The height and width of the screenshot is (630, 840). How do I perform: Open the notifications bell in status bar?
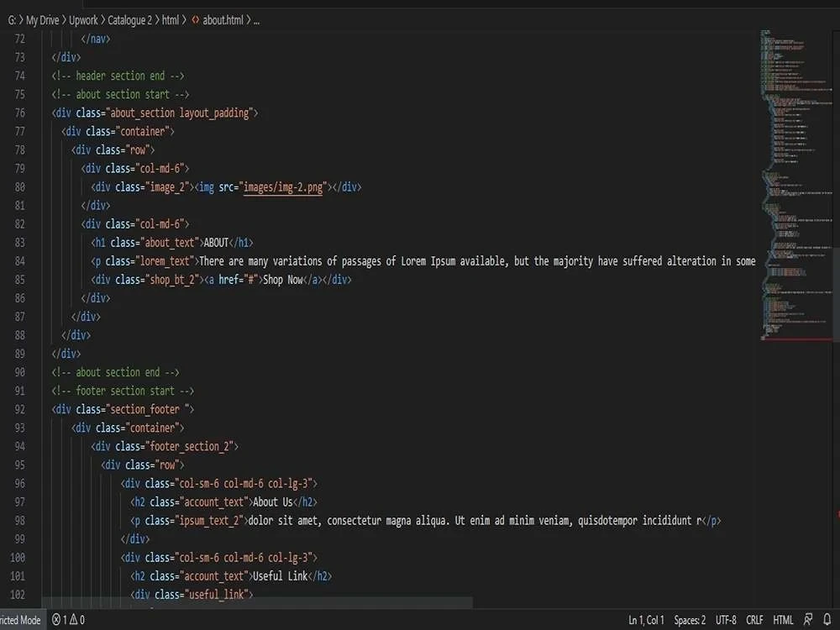click(x=827, y=620)
